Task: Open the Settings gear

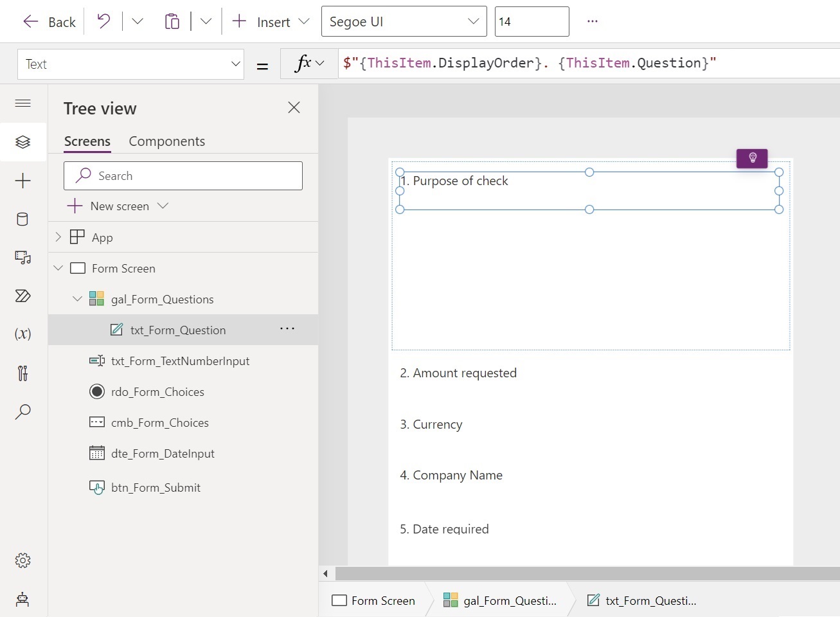Action: (x=22, y=560)
